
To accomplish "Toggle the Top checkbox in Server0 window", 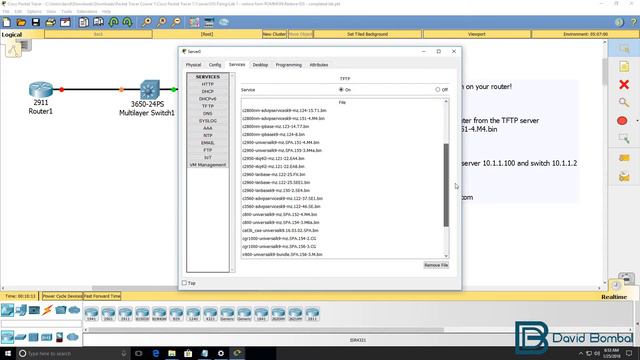I will click(184, 283).
